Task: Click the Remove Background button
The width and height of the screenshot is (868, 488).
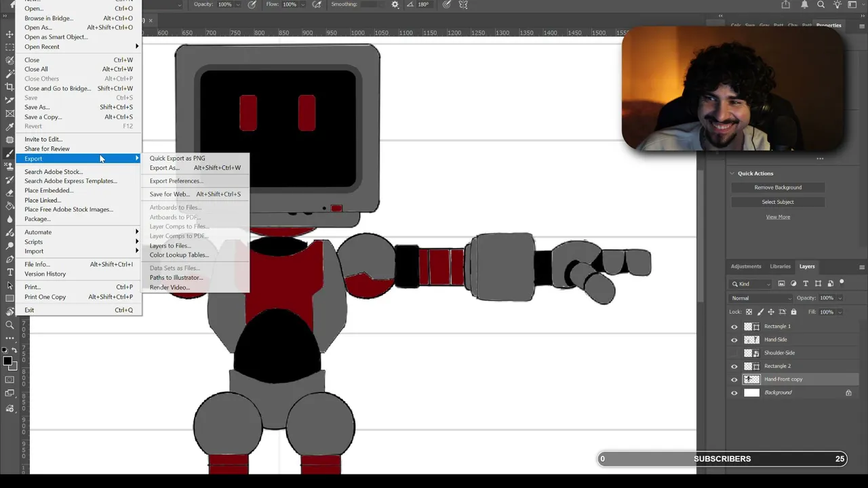Action: [x=778, y=188]
